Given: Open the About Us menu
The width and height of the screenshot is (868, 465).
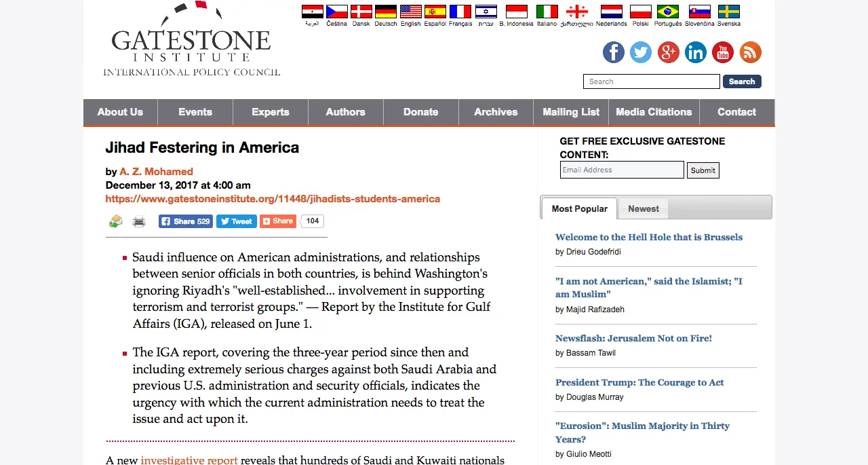Looking at the screenshot, I should [x=120, y=112].
